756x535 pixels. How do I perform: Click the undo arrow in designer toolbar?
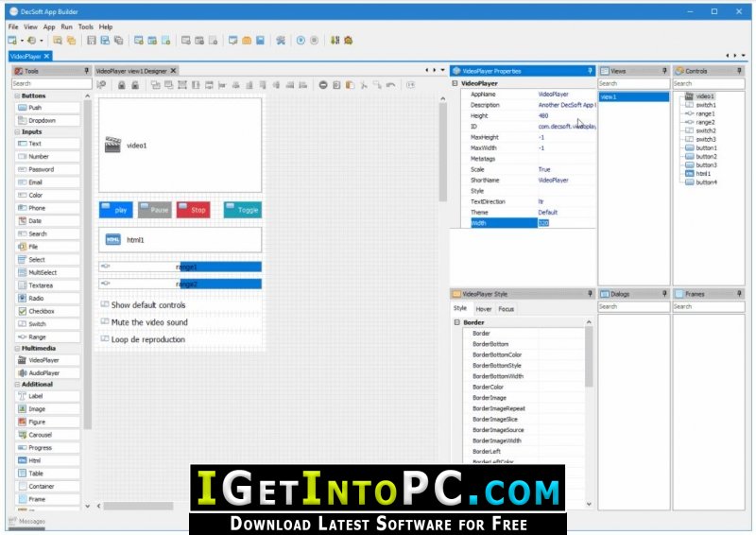390,85
